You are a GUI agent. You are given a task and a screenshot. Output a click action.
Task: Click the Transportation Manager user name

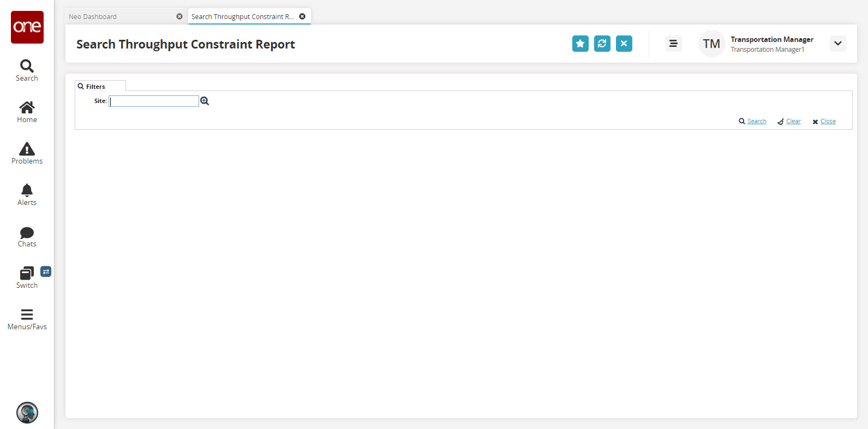coord(772,39)
